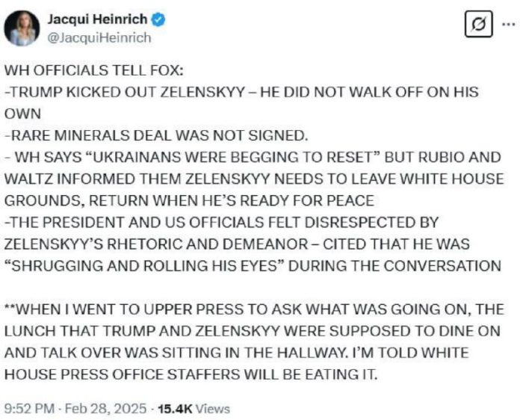
Task: Click the 'PRESIDENT AND US OFFICIALS FELT DISRESPECTED' line
Action: click(224, 222)
